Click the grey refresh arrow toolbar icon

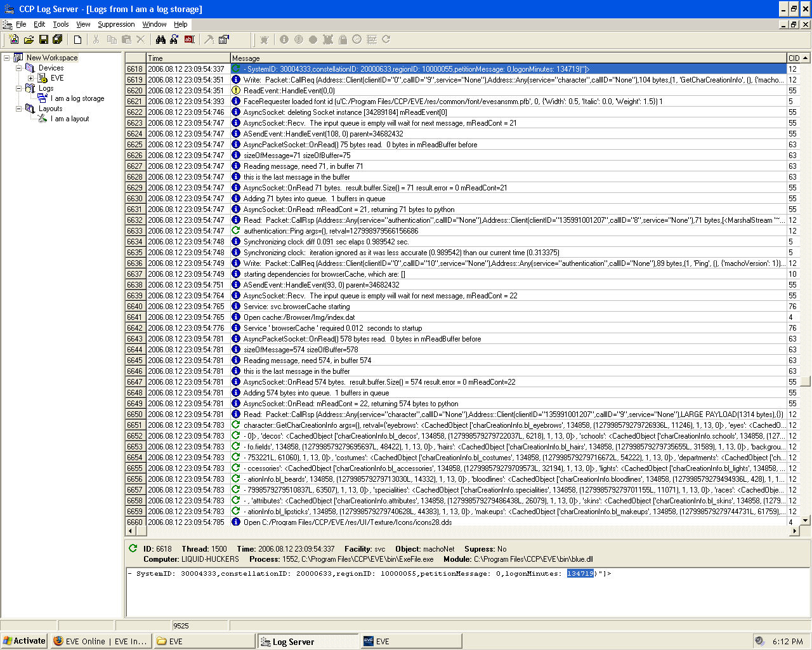point(386,39)
